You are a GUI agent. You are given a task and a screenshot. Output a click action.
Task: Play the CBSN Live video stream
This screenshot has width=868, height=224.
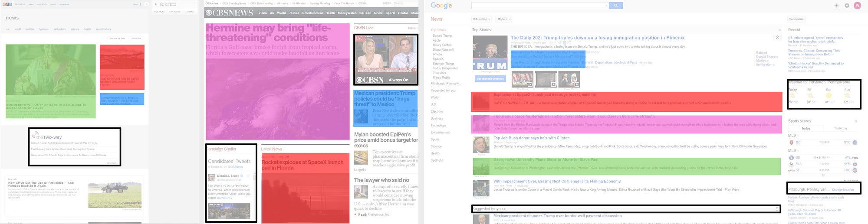[386, 59]
